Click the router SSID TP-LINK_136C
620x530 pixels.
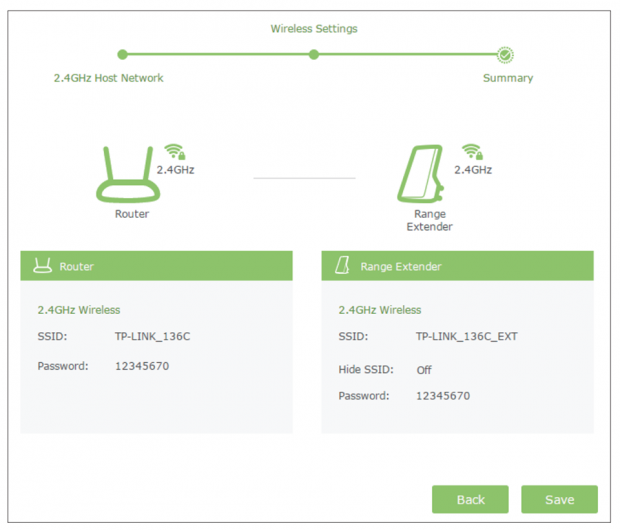152,336
